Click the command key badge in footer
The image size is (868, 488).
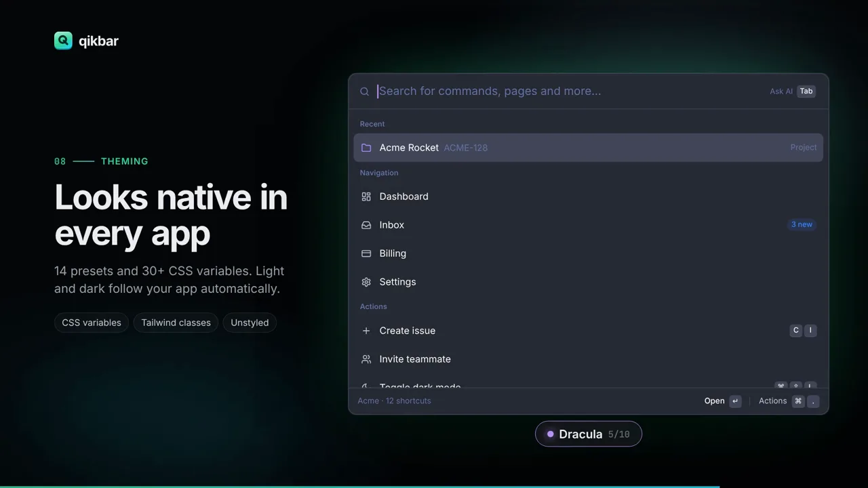pos(798,401)
